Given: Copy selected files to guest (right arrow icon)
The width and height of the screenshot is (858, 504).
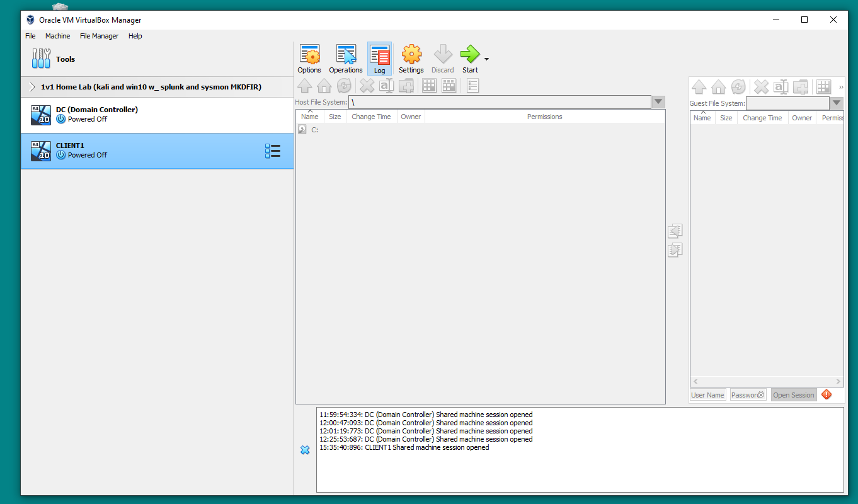Looking at the screenshot, I should tap(675, 250).
